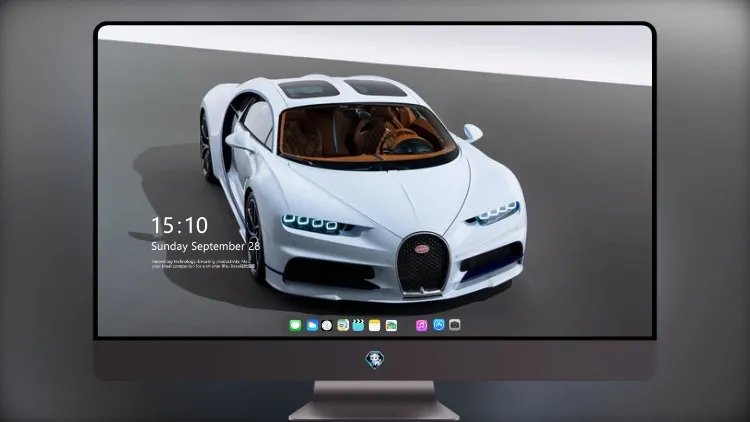Viewport: 750px width, 422px height.
Task: Click the "Sunday September 28" date text
Action: tap(206, 246)
